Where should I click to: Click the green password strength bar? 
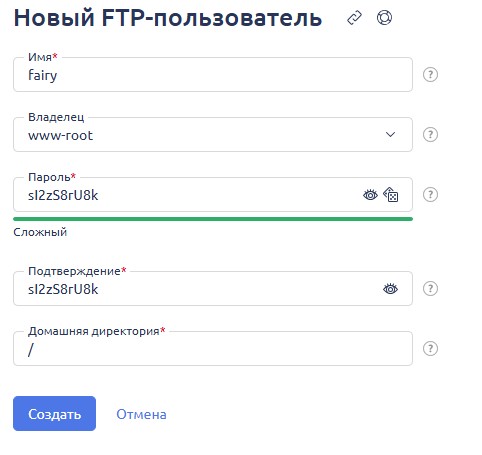(x=213, y=219)
